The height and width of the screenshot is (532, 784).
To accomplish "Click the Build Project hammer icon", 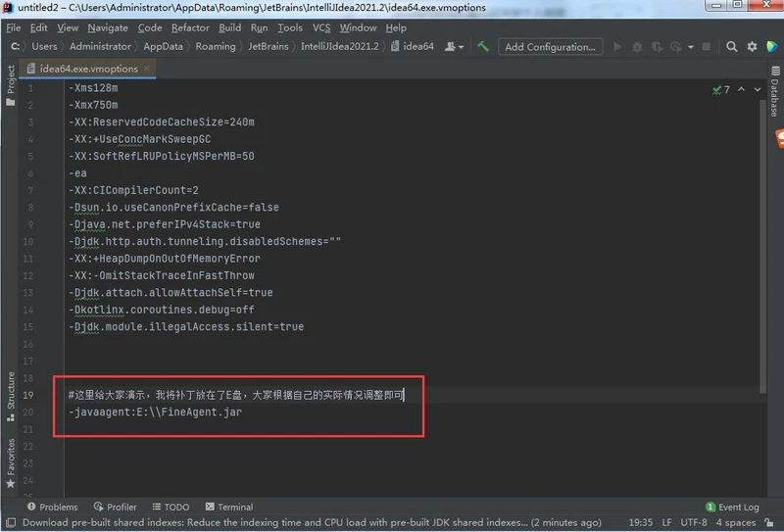I will [483, 46].
